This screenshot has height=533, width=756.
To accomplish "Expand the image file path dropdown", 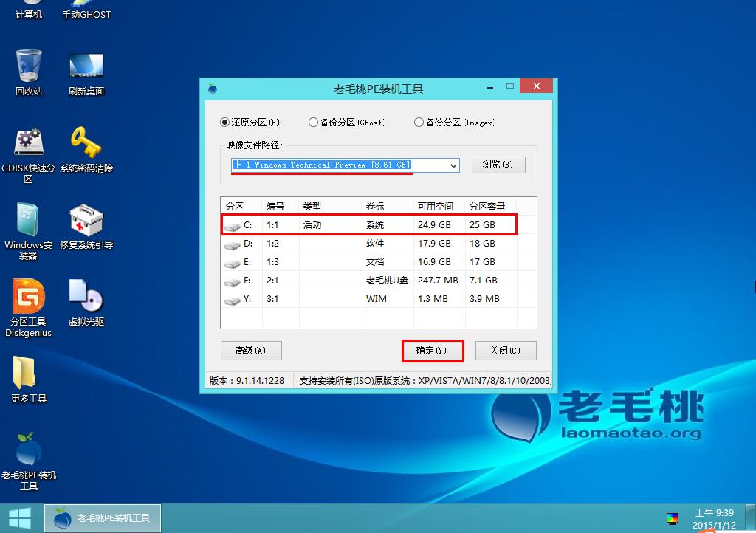I will coord(453,165).
